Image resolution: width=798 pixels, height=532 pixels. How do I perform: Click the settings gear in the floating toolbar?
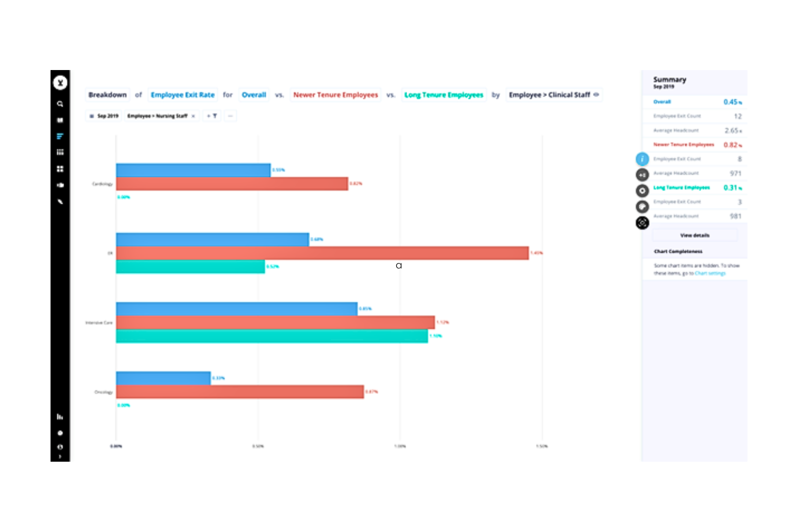click(x=642, y=190)
